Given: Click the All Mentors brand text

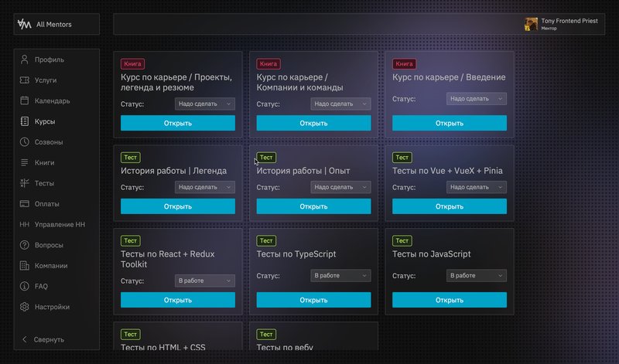Looking at the screenshot, I should (54, 25).
